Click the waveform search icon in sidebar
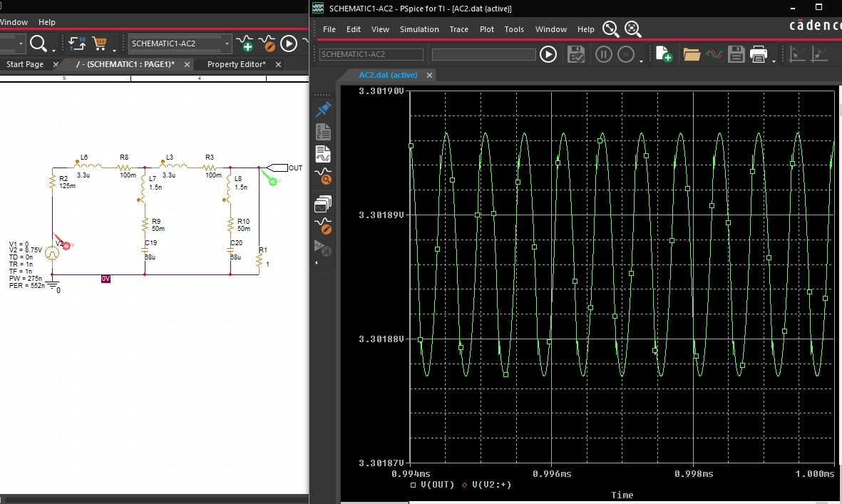The image size is (842, 504). coord(323,176)
